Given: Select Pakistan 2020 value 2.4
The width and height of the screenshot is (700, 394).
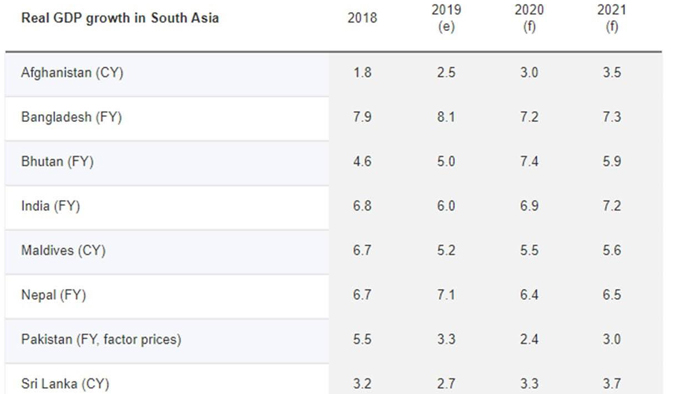Looking at the screenshot, I should click(x=529, y=339).
